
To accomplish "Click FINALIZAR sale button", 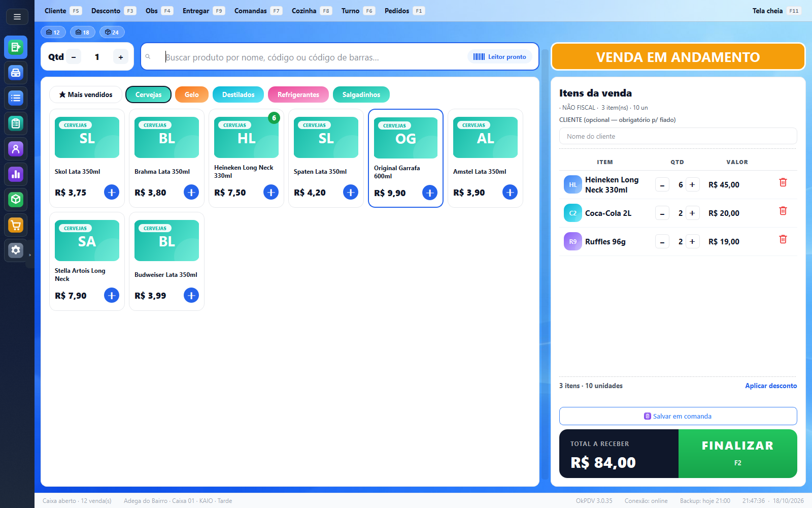I will point(737,454).
